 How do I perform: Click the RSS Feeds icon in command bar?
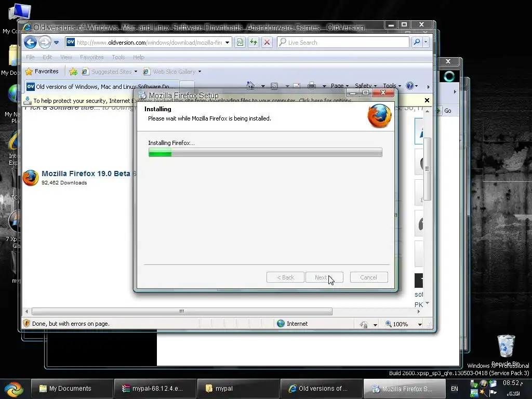[274, 86]
